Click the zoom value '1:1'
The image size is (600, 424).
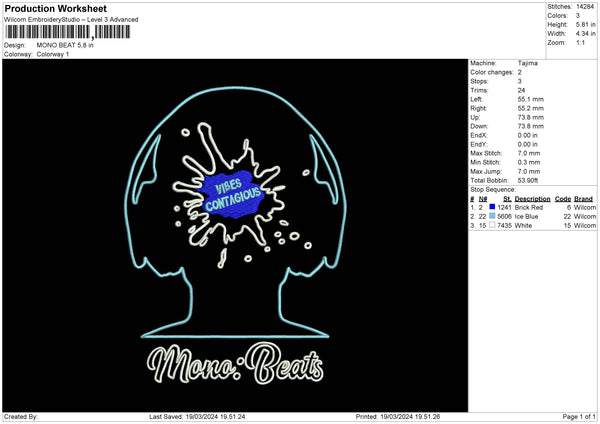(580, 42)
